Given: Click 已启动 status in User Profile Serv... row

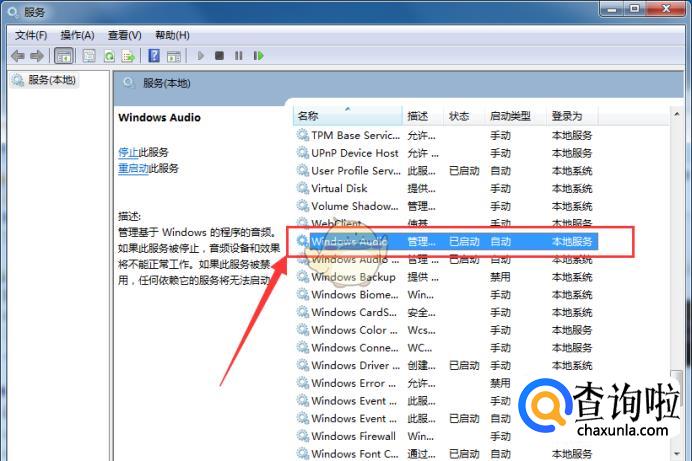Looking at the screenshot, I should (x=464, y=171).
